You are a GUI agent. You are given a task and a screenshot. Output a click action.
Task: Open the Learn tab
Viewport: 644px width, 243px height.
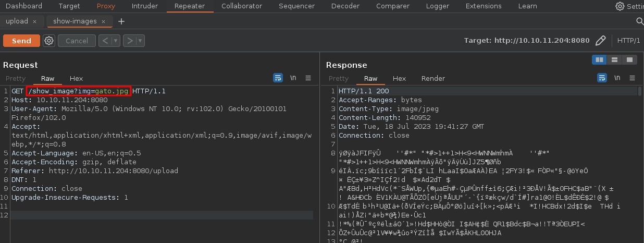coord(527,6)
